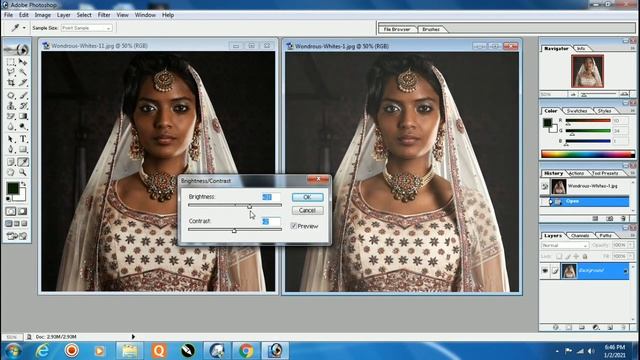Open the layer Opacity slider arrow
This screenshot has height=360, width=640.
pos(631,245)
